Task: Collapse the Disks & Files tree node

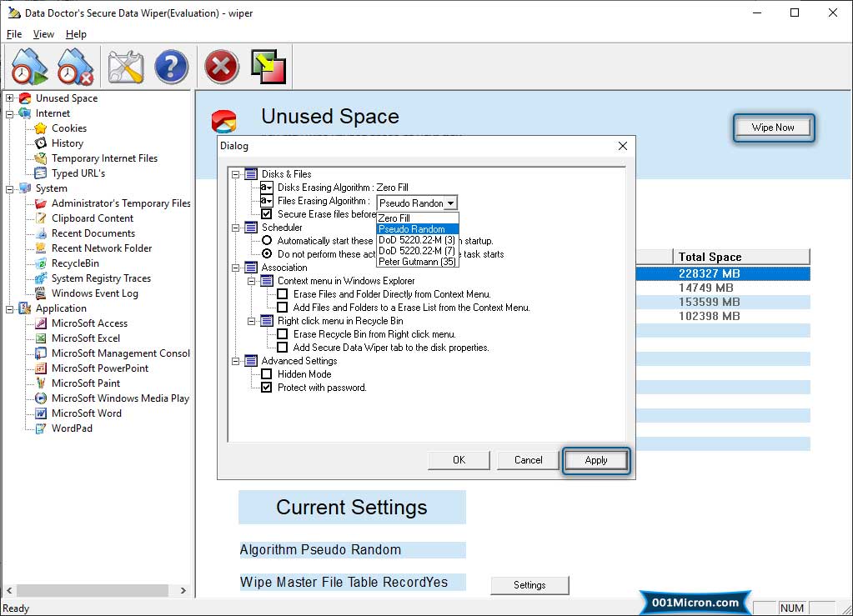Action: pos(236,174)
